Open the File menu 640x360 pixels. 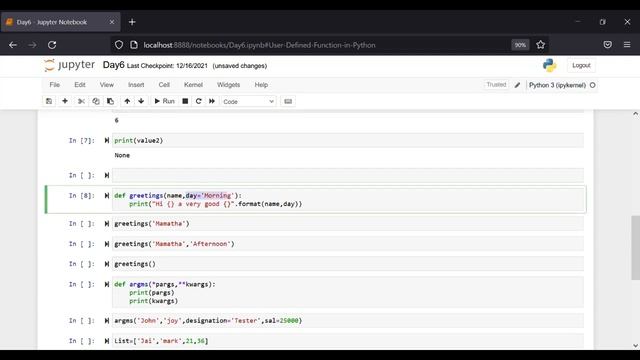click(55, 85)
